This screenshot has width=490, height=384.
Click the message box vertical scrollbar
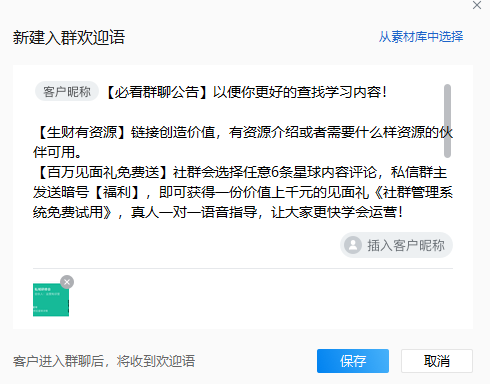point(447,121)
